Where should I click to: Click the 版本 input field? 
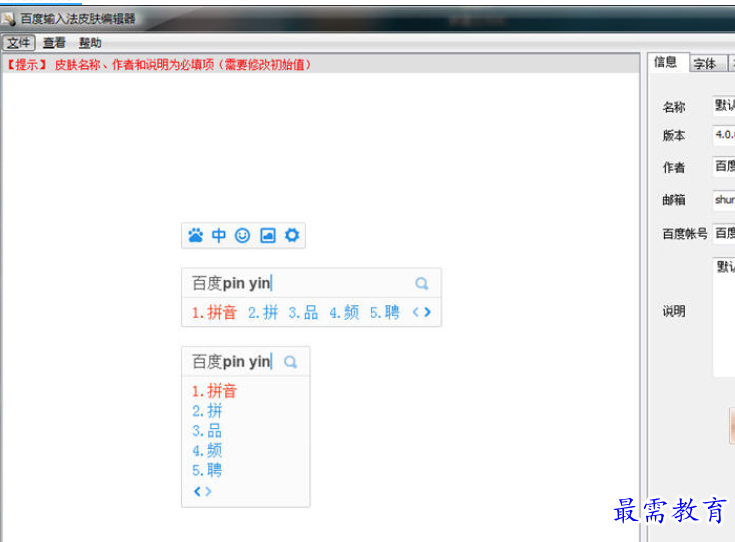[724, 135]
